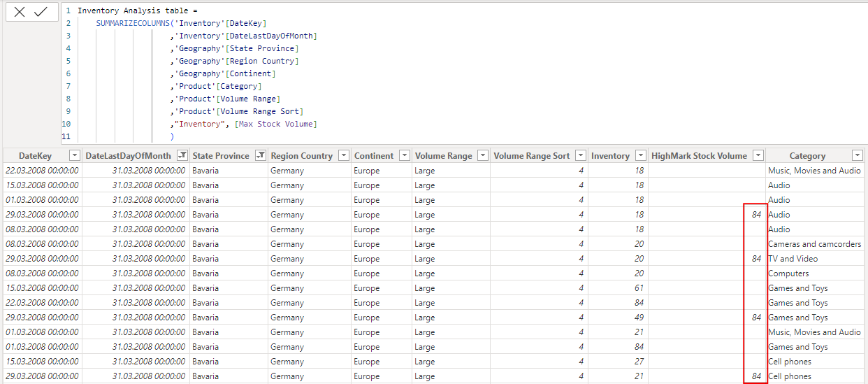This screenshot has width=868, height=384.
Task: Open the Inventory column dropdown arrow
Action: pyautogui.click(x=640, y=155)
